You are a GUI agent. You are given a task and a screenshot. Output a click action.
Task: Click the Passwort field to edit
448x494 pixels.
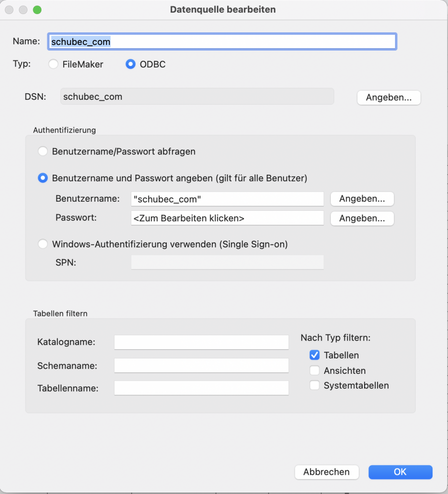click(227, 218)
